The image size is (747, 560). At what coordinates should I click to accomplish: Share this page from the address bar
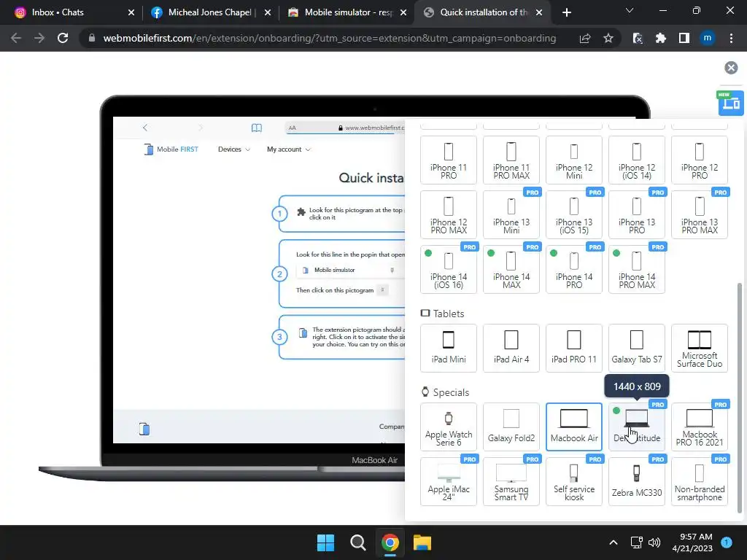(x=585, y=38)
